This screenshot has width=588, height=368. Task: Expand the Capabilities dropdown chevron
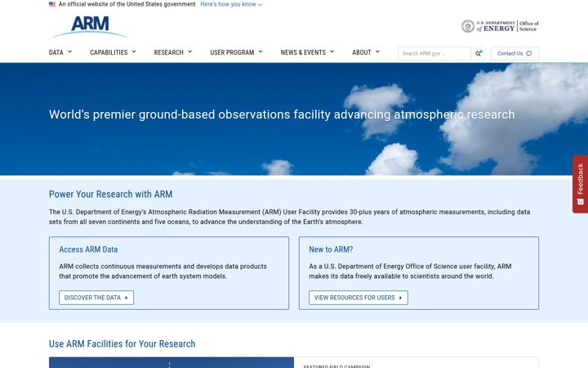tap(134, 52)
